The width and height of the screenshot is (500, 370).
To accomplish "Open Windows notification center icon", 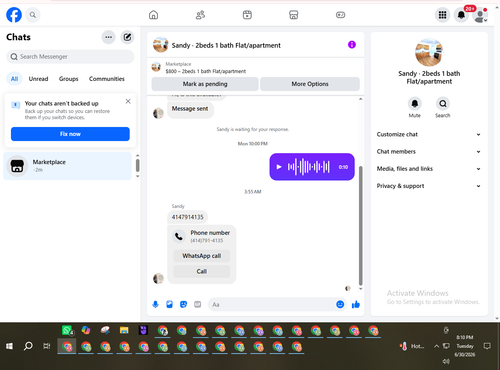I will [x=487, y=346].
